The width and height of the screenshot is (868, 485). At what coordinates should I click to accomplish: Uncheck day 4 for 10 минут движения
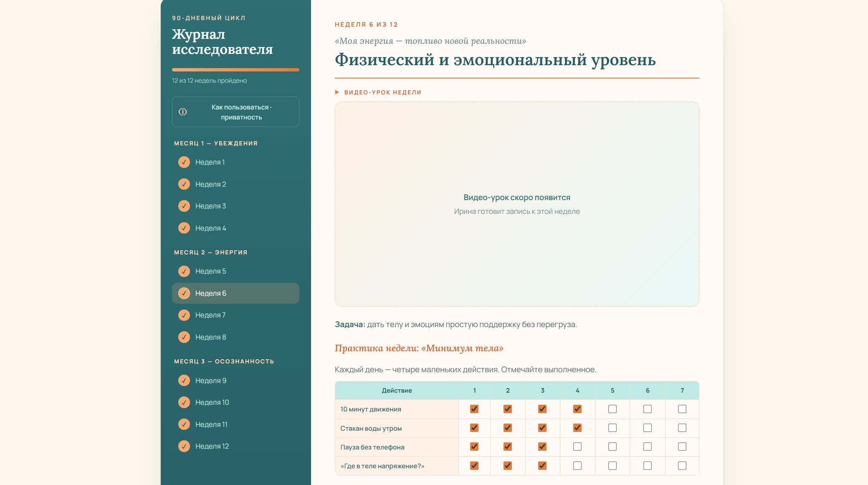(x=577, y=409)
